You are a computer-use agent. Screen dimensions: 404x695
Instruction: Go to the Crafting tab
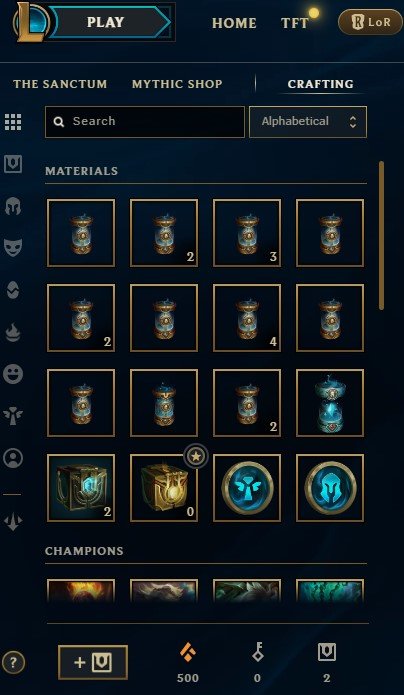tap(320, 84)
